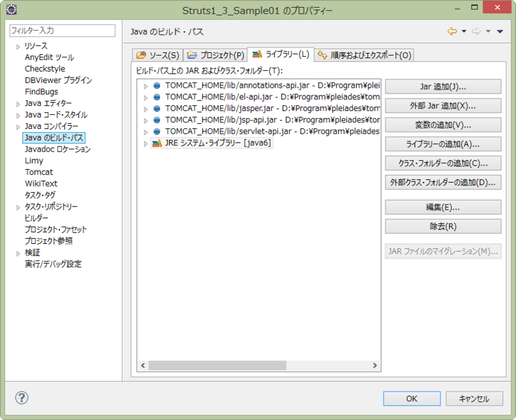The width and height of the screenshot is (516, 420).
Task: Click the back navigation arrow icon
Action: click(x=452, y=31)
